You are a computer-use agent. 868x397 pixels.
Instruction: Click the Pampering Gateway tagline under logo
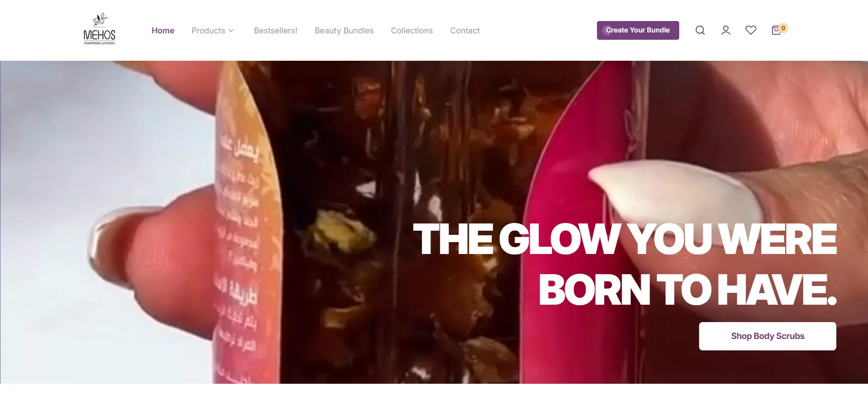tap(100, 43)
